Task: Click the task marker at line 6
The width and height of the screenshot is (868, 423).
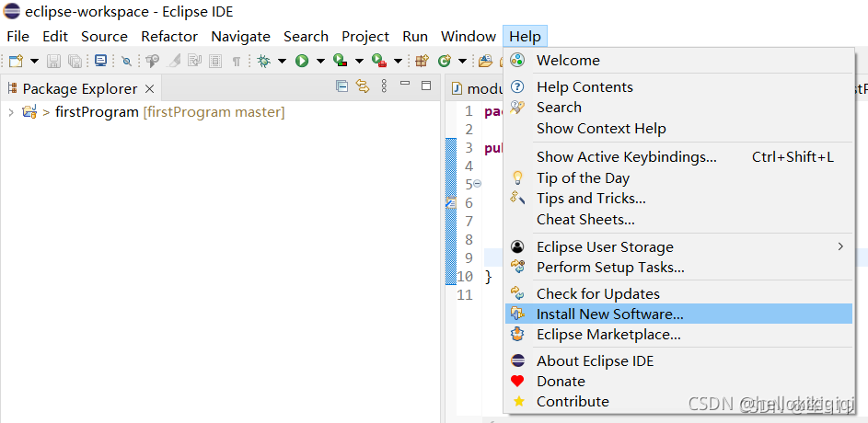Action: pyautogui.click(x=451, y=202)
